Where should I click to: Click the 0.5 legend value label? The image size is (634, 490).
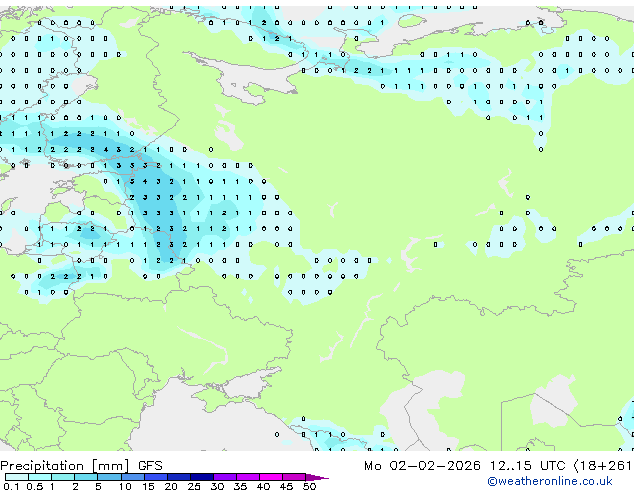coord(35,486)
